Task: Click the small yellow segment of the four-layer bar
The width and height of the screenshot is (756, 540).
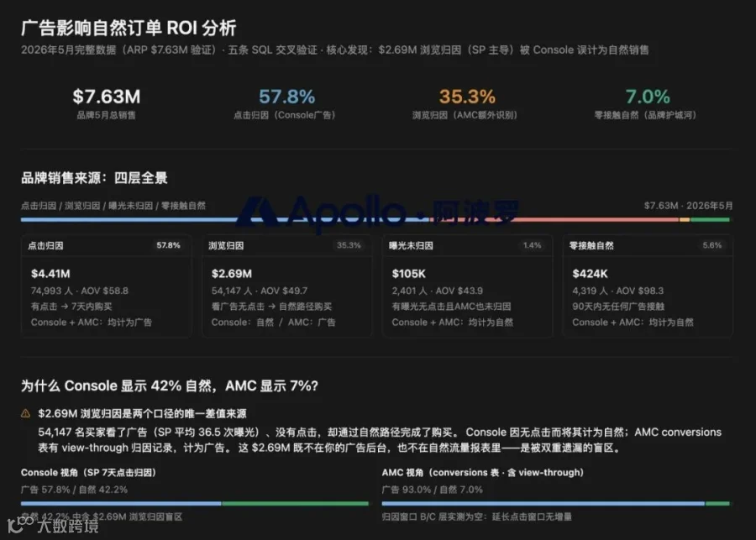Action: coord(685,220)
